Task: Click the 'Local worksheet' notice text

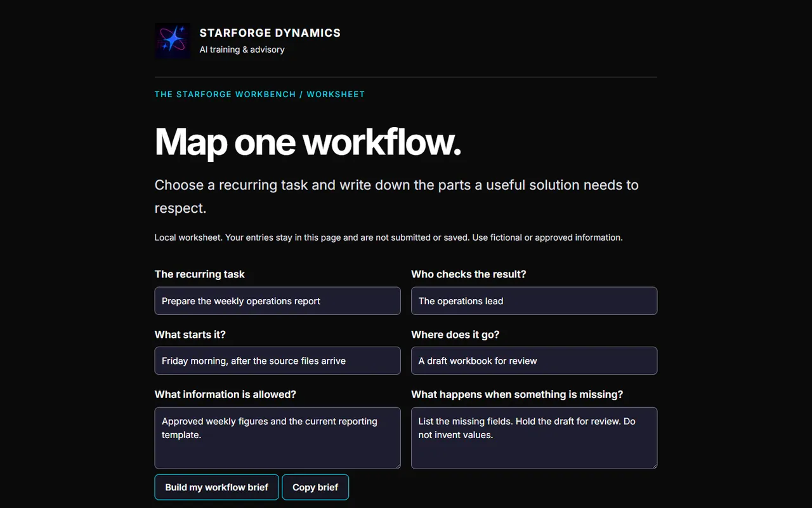Action: pos(389,237)
